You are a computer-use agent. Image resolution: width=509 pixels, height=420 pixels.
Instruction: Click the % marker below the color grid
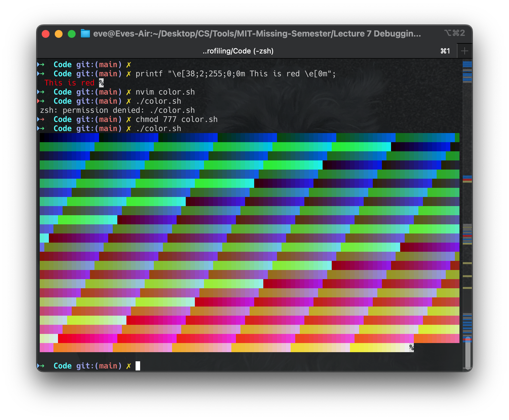tap(411, 348)
